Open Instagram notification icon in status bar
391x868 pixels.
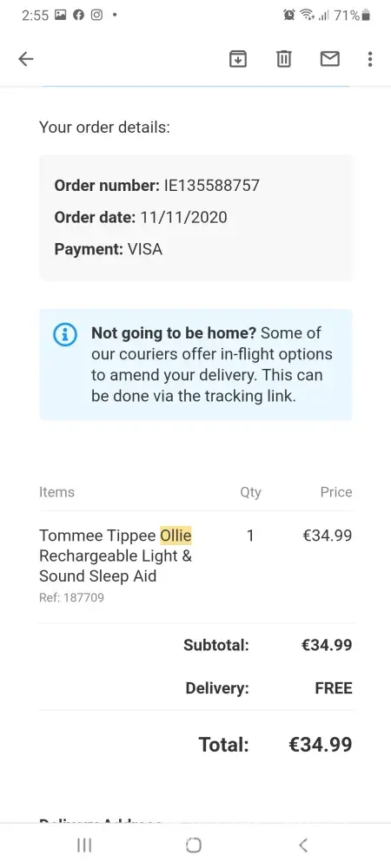point(97,15)
